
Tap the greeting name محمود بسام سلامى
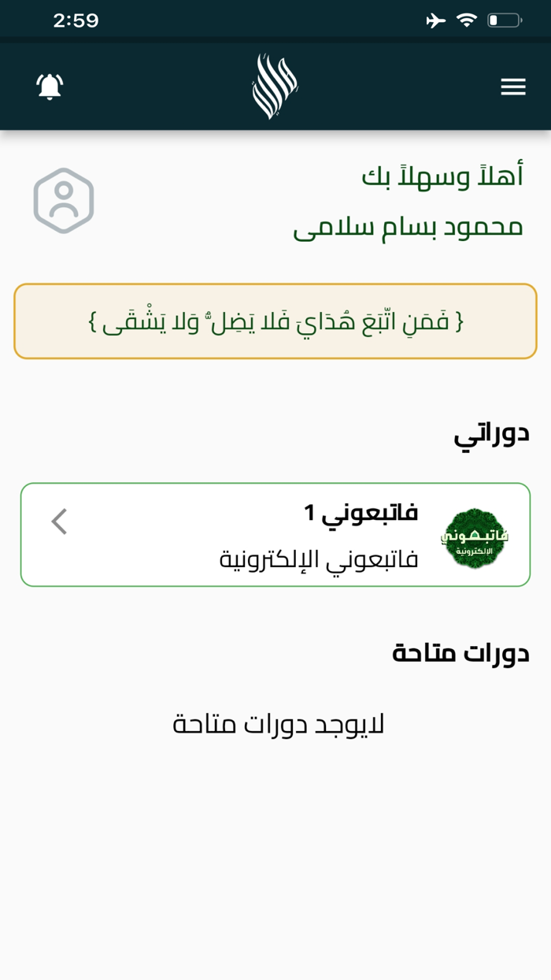pyautogui.click(x=409, y=228)
